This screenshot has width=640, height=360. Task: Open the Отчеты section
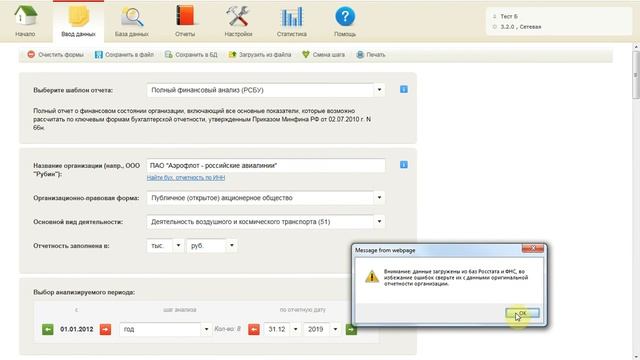tap(185, 21)
